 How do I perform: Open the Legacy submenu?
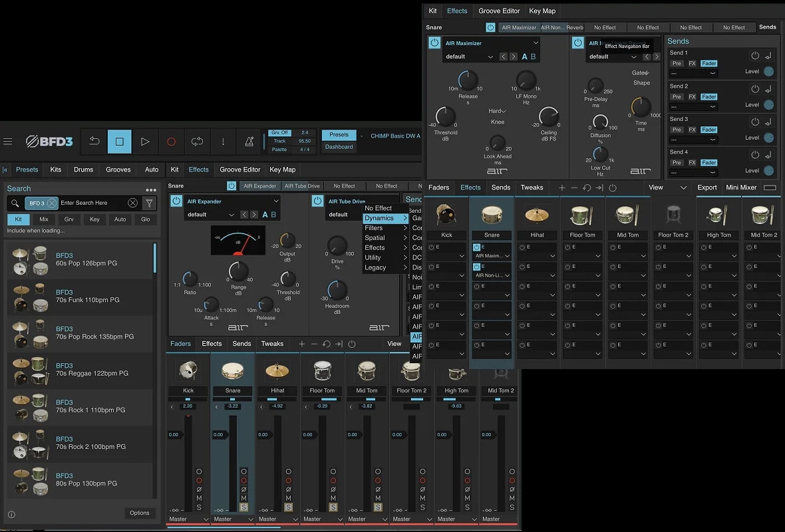pos(385,267)
